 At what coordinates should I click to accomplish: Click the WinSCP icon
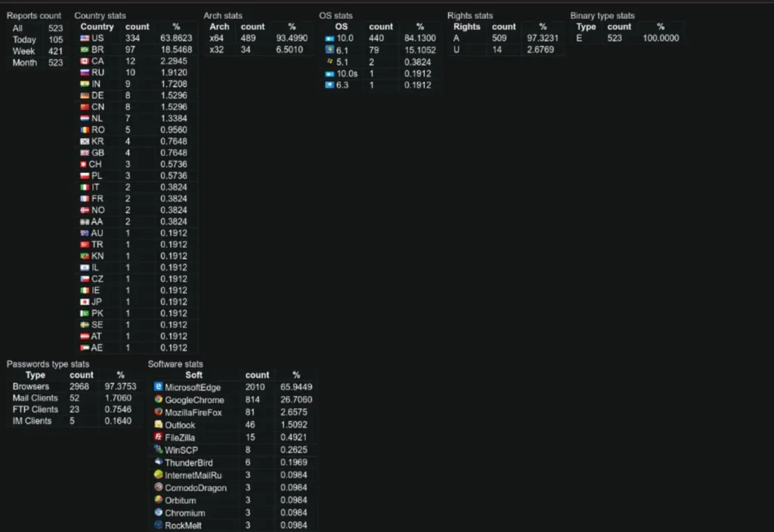[x=159, y=449]
